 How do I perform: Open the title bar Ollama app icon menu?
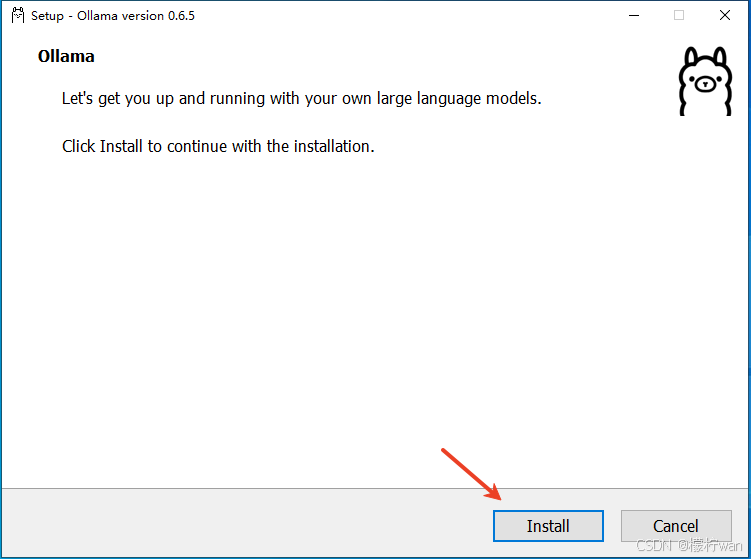point(18,15)
